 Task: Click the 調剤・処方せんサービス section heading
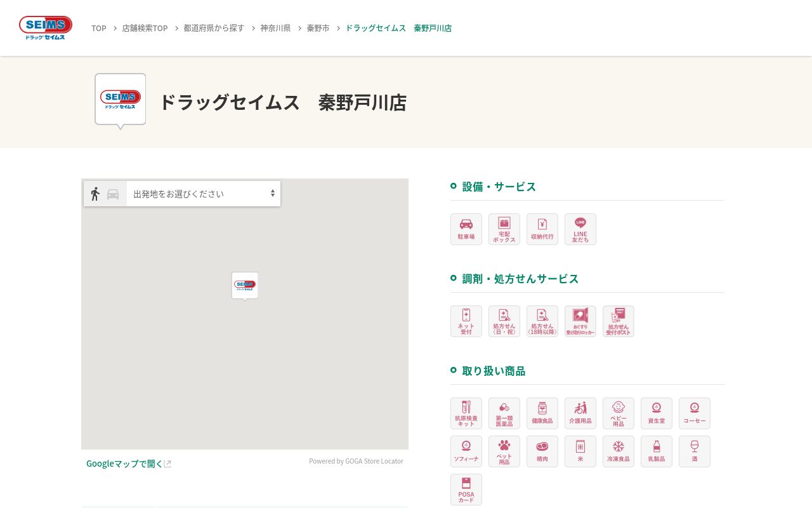pyautogui.click(x=521, y=278)
